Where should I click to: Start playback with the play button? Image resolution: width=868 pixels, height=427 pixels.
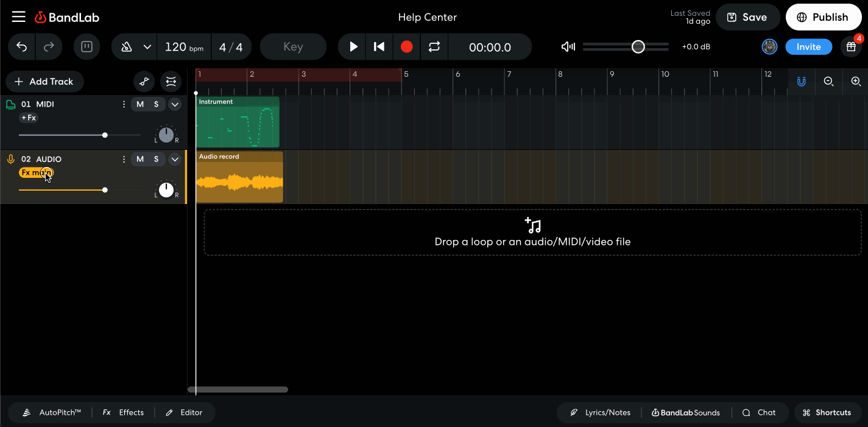tap(353, 47)
